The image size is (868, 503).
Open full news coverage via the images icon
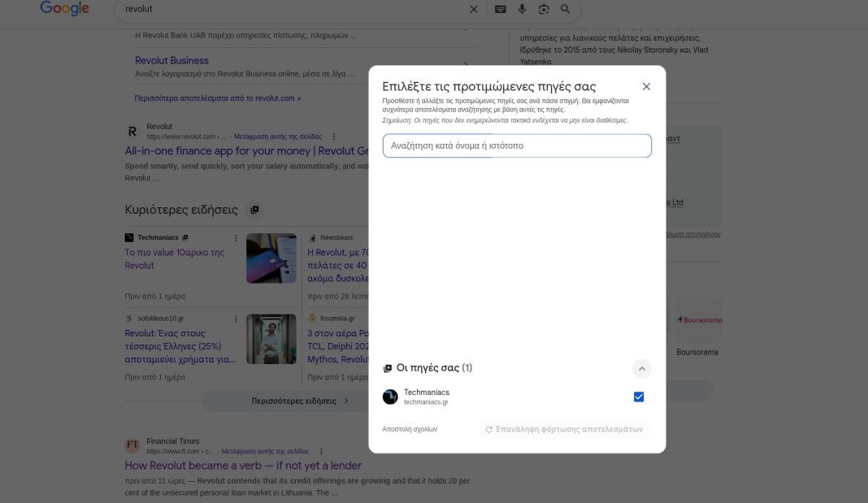tap(255, 209)
